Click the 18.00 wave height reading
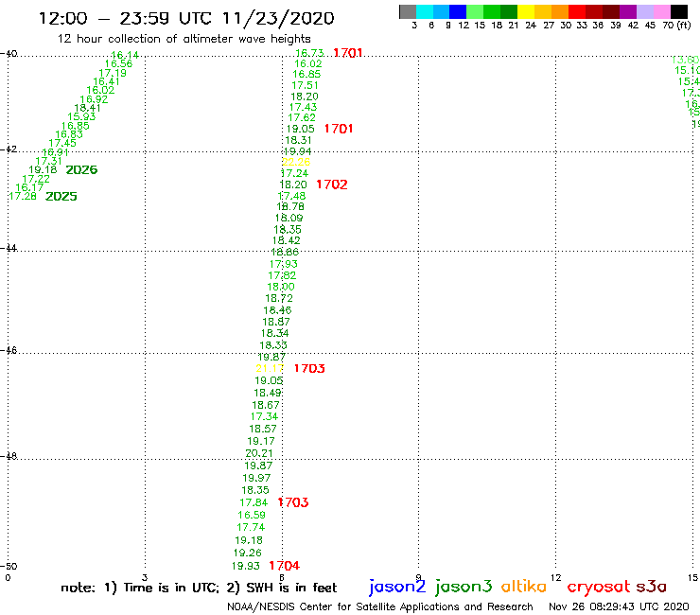The height and width of the screenshot is (615, 700). coord(281,287)
